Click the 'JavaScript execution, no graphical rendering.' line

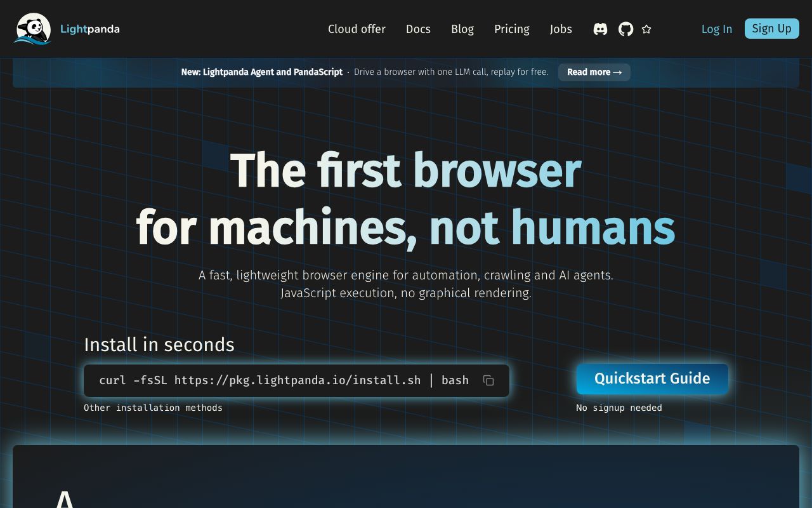coord(406,293)
